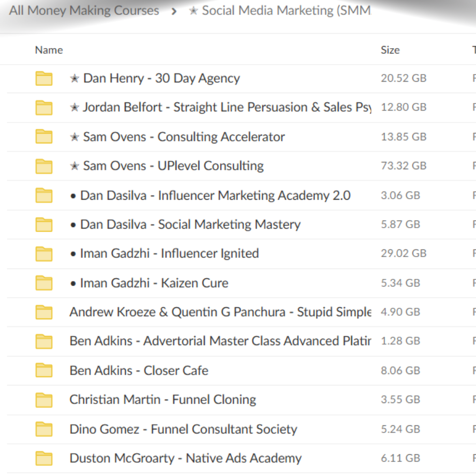This screenshot has height=476, width=476.
Task: Click the breadcrumb chevron separator arrow
Action: (x=174, y=11)
